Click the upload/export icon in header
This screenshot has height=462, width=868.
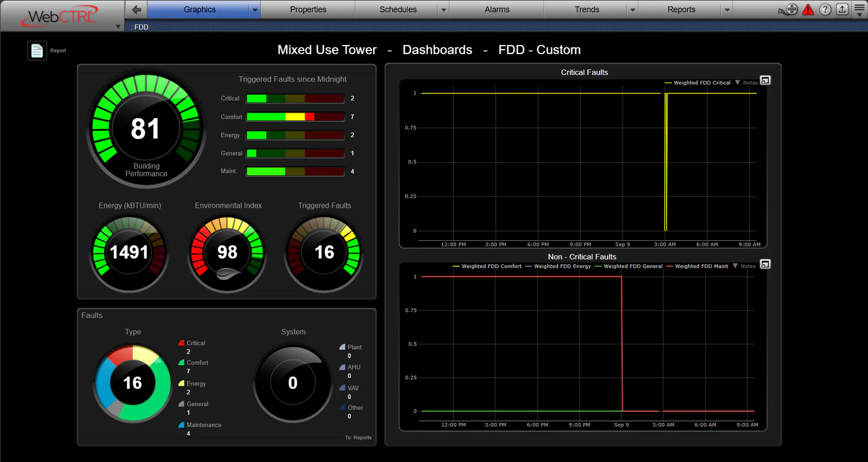[842, 9]
